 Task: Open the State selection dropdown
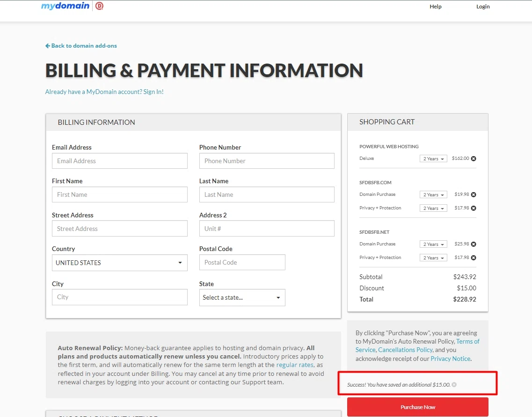pyautogui.click(x=242, y=298)
